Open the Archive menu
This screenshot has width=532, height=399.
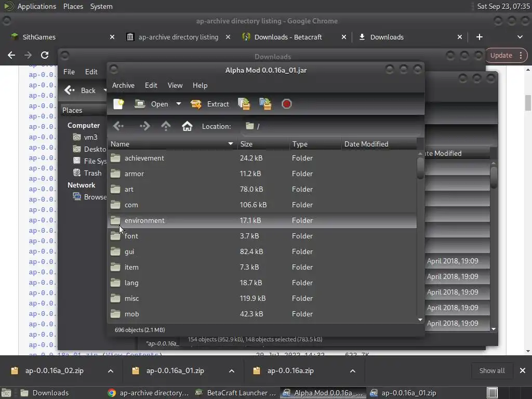123,86
